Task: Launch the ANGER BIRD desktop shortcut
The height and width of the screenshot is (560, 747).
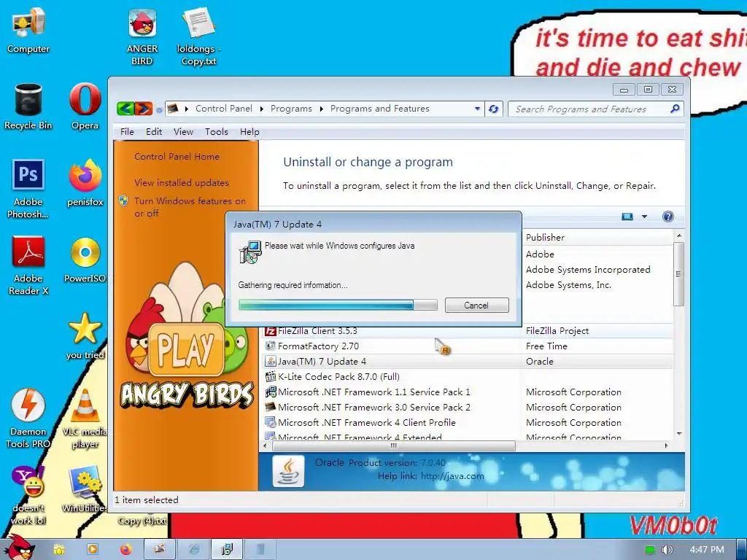Action: (x=142, y=36)
